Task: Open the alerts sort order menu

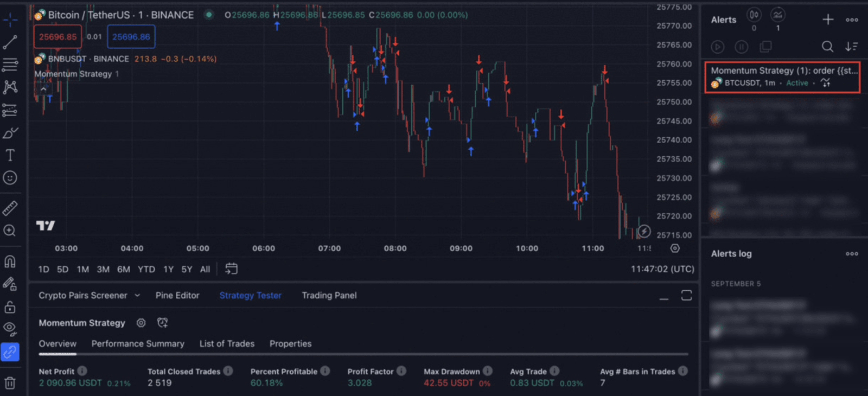Action: click(851, 47)
